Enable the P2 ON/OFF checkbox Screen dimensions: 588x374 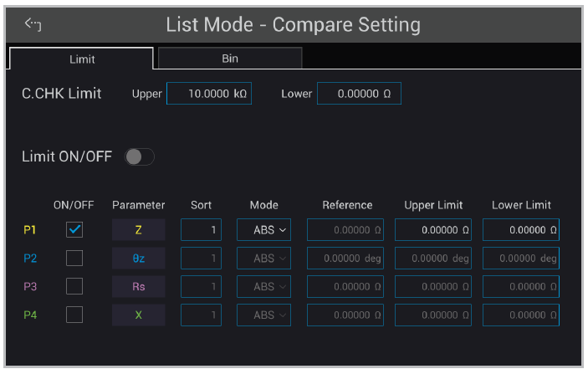point(74,258)
